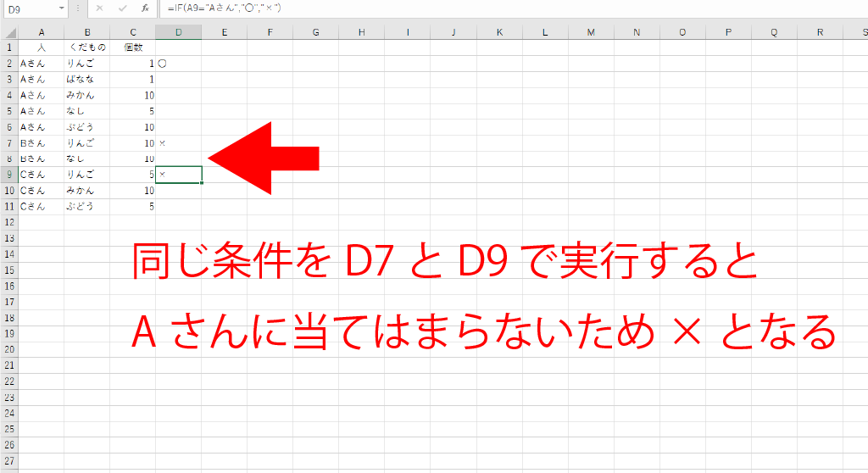The width and height of the screenshot is (868, 473).
Task: Click the Cancel X icon in formula bar
Action: tap(99, 8)
